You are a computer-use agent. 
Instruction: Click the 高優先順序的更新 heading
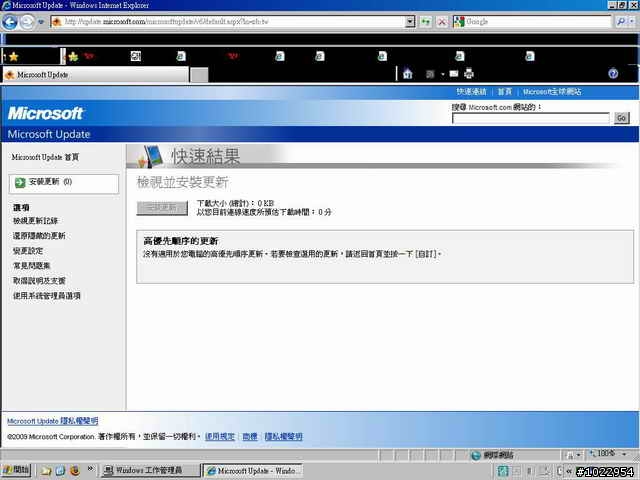181,241
